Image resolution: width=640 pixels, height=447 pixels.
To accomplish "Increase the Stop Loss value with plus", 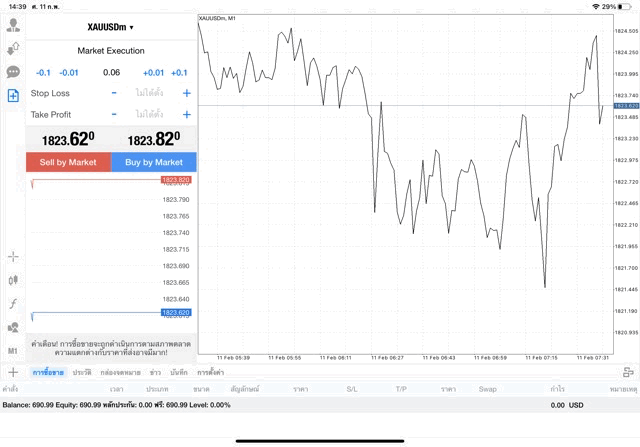I will (x=187, y=93).
